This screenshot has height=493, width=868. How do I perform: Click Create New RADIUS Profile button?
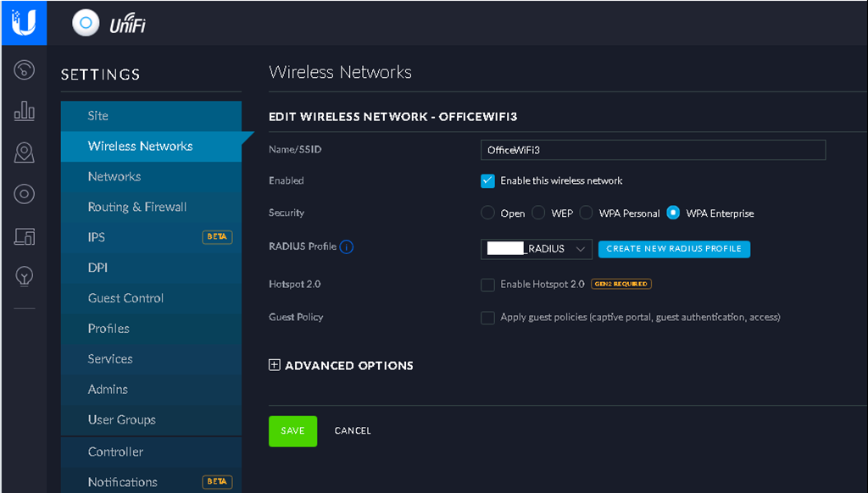coord(674,249)
